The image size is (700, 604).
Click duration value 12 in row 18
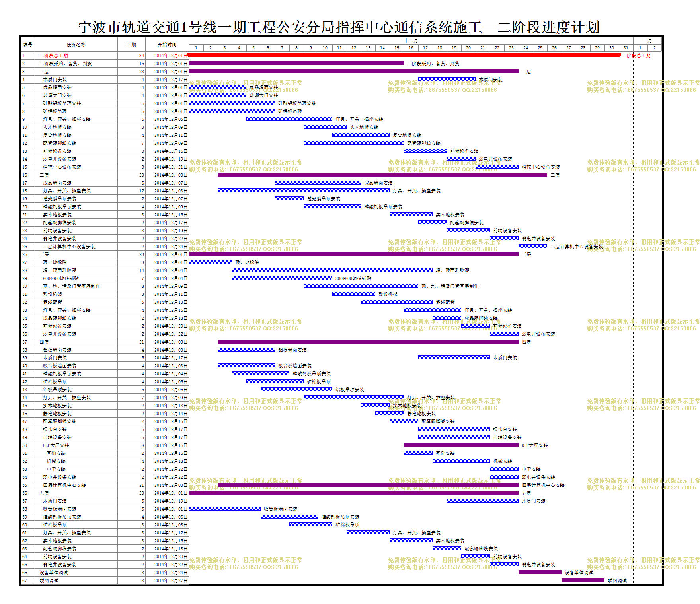[142, 191]
